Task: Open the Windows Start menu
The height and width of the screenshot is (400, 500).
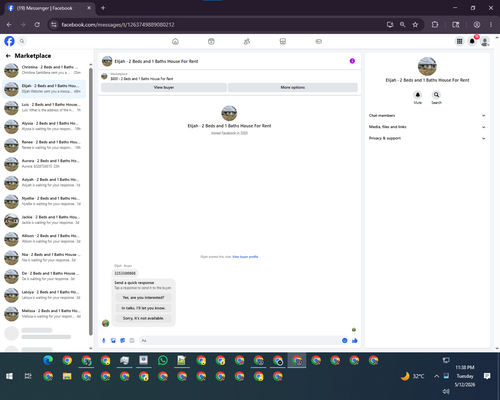Action: point(9,376)
